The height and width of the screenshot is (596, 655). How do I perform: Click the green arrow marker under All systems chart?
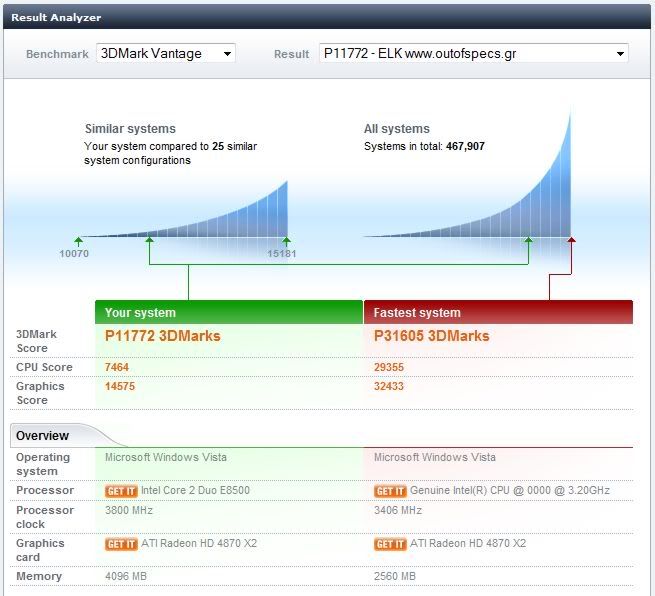[529, 240]
